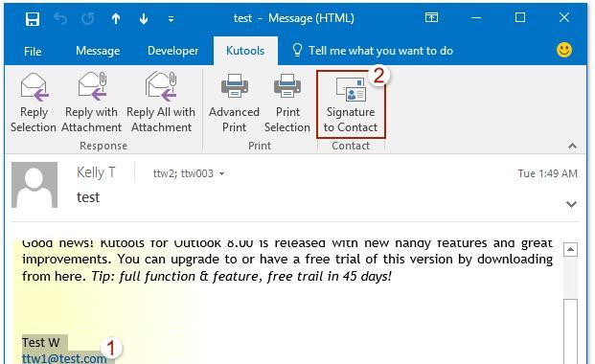Click the Undo arrow in the title bar
Viewport: 595px width, 364px height.
[x=60, y=18]
